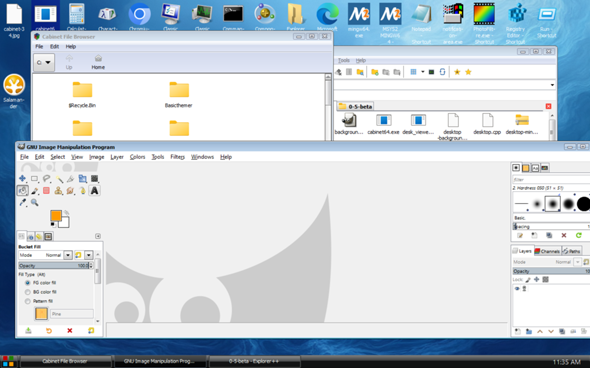Viewport: 590px width, 368px height.
Task: Restore tool preset with orange arrow icon
Action: (x=49, y=330)
